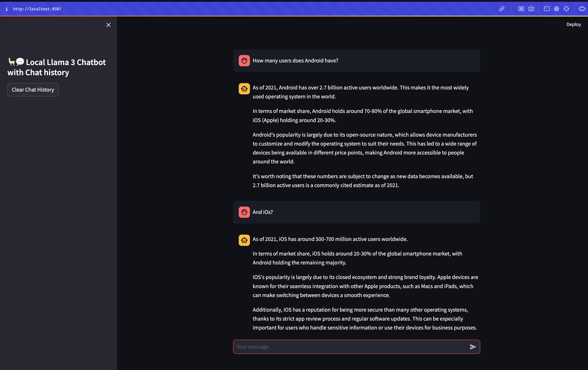Open the puzzle piece extensions icon
588x370 pixels.
582,9
